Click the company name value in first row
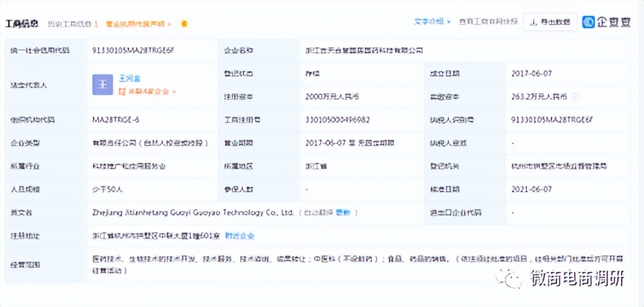 pos(364,51)
